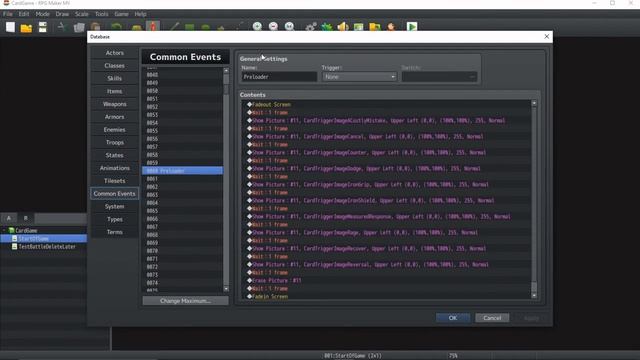Open the Items database tab
640x360 pixels.
click(x=115, y=91)
